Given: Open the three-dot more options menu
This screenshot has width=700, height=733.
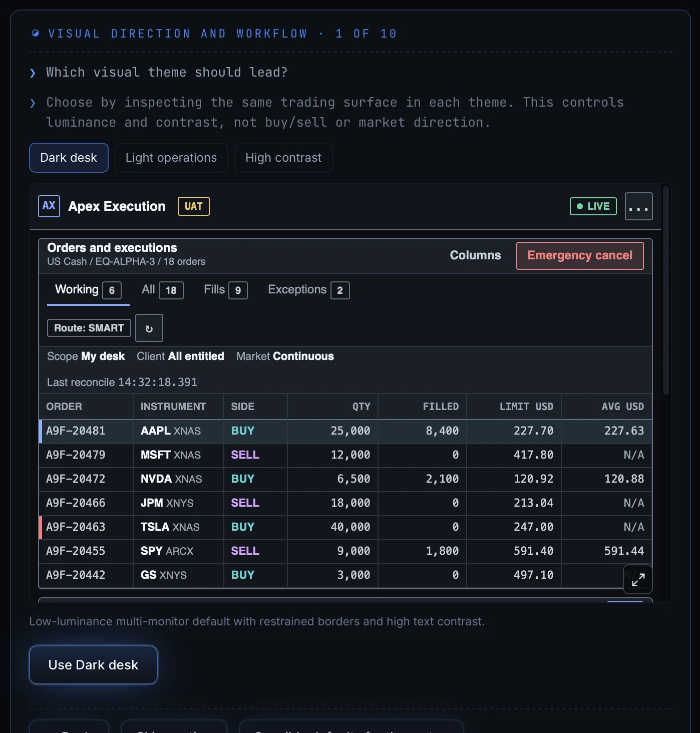Looking at the screenshot, I should [x=639, y=206].
